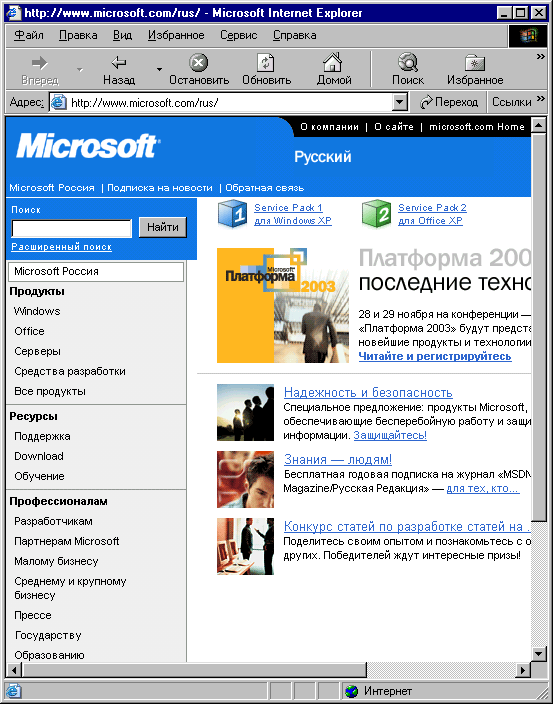The height and width of the screenshot is (704, 553).
Task: Go to the Домой (Home) house icon
Action: coord(333,62)
